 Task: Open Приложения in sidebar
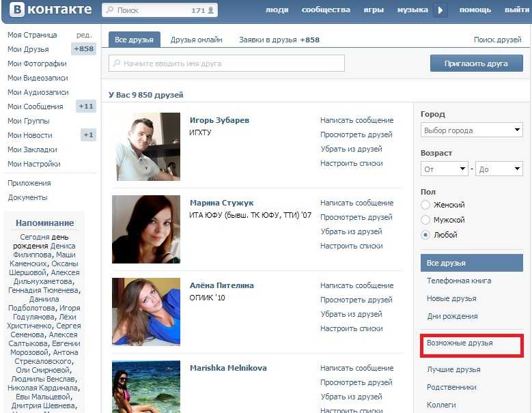pyautogui.click(x=29, y=183)
